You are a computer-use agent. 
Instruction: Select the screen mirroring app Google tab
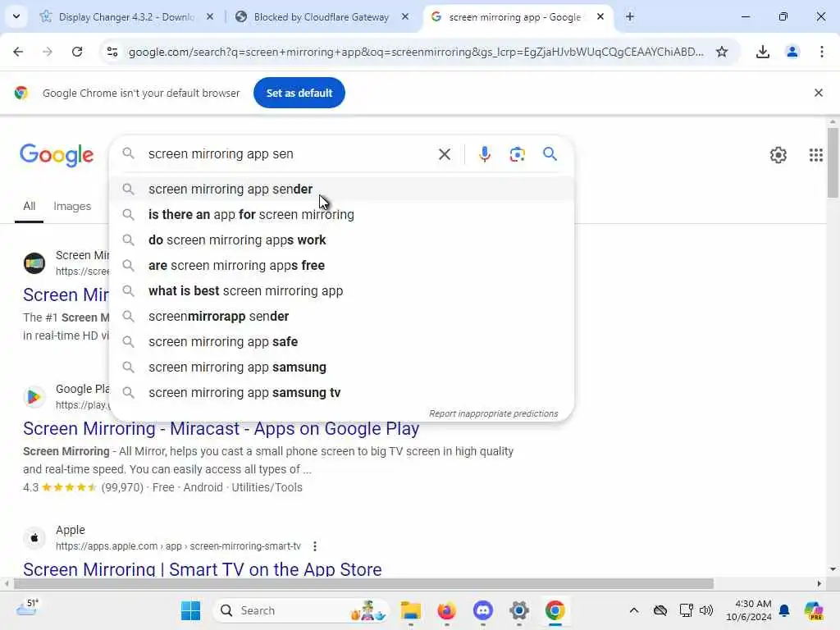tap(514, 17)
